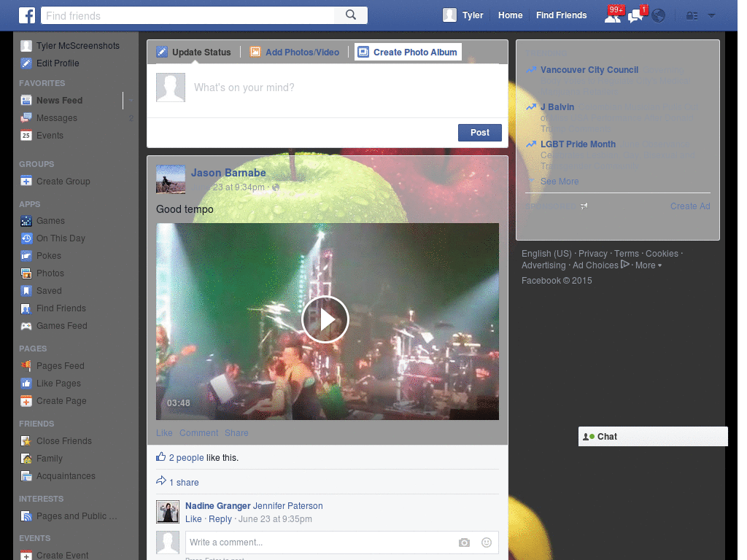Screen dimensions: 747x560
Task: Click Comment under the video post
Action: click(x=198, y=433)
